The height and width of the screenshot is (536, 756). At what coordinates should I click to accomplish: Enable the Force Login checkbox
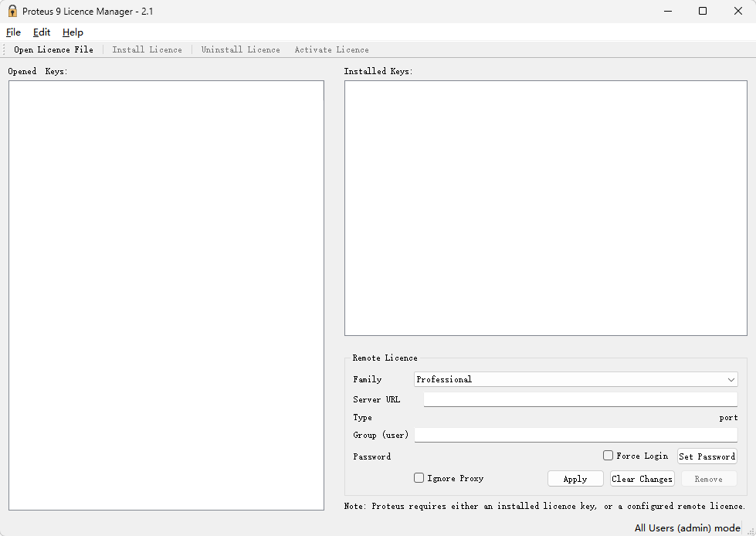coord(608,456)
